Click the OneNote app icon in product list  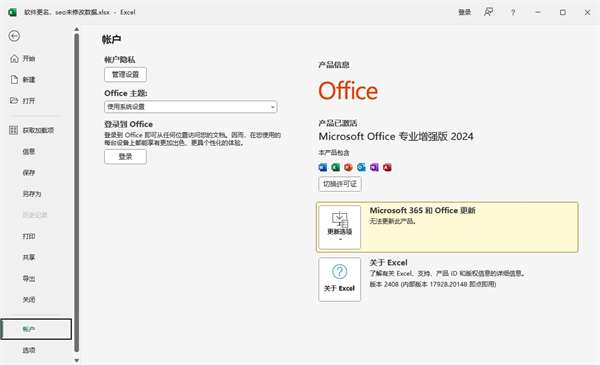[x=374, y=167]
